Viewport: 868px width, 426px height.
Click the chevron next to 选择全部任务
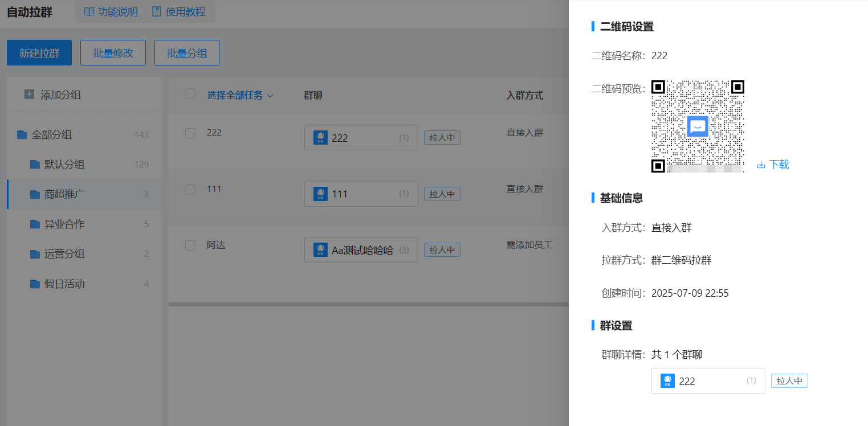(270, 96)
